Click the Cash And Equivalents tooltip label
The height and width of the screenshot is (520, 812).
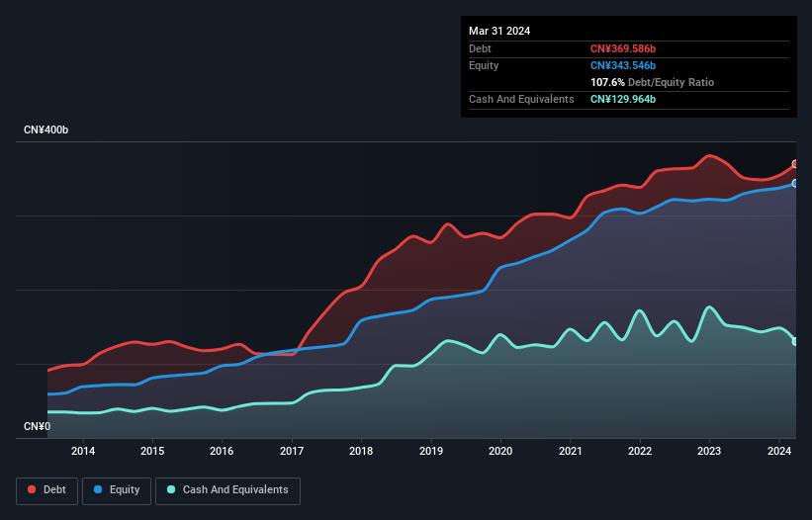point(521,99)
